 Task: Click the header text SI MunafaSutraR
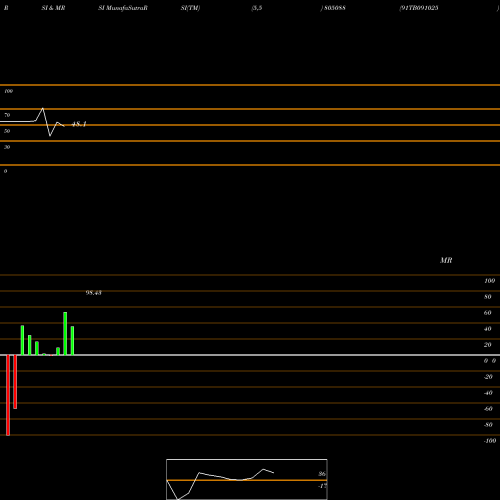tap(123, 8)
